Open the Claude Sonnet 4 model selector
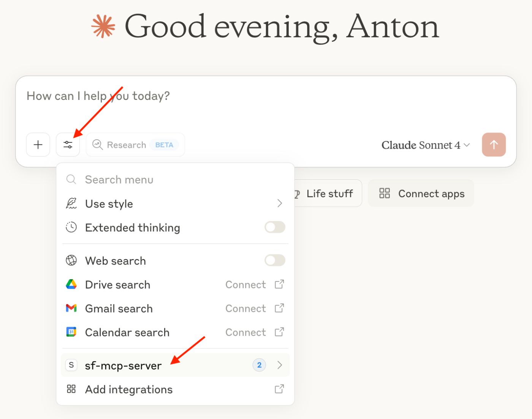The image size is (532, 419). 426,145
